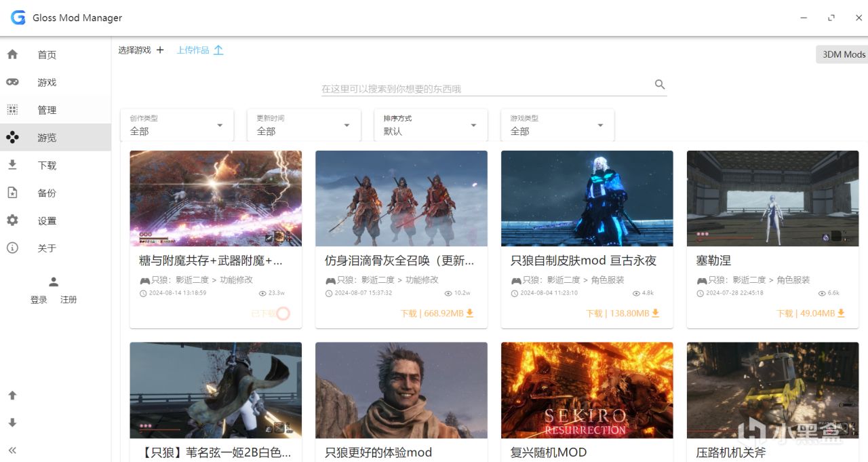
Task: Click the download arrow icon beside 下载
Action: pos(12,165)
